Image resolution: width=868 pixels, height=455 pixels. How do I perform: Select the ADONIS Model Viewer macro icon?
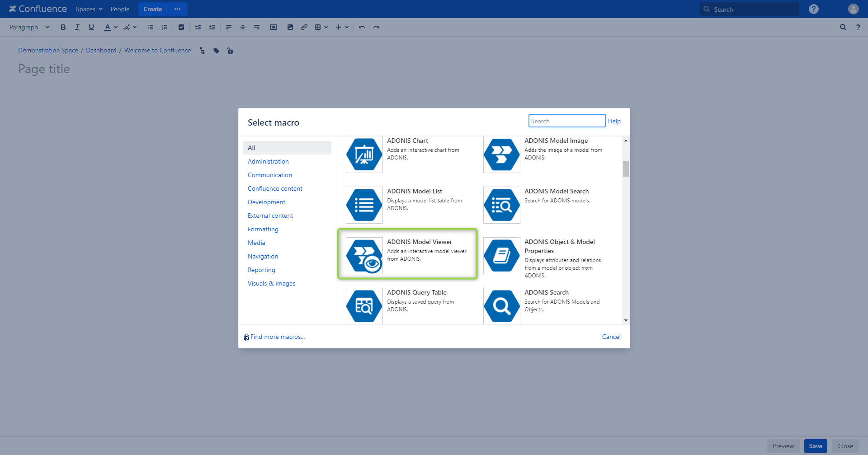coord(364,256)
